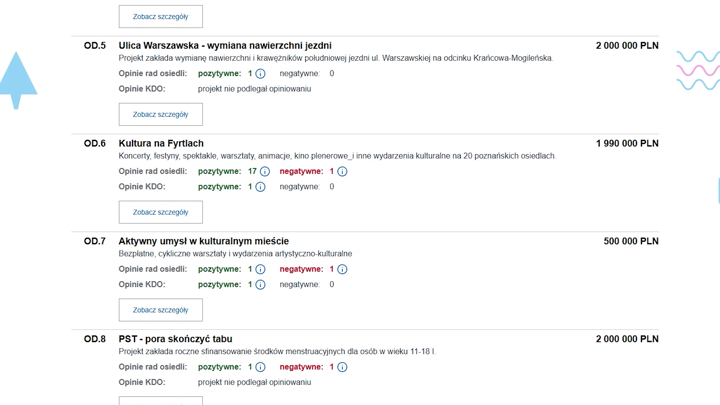Click KDO positive info icon for Aktywny umysł

pyautogui.click(x=260, y=285)
